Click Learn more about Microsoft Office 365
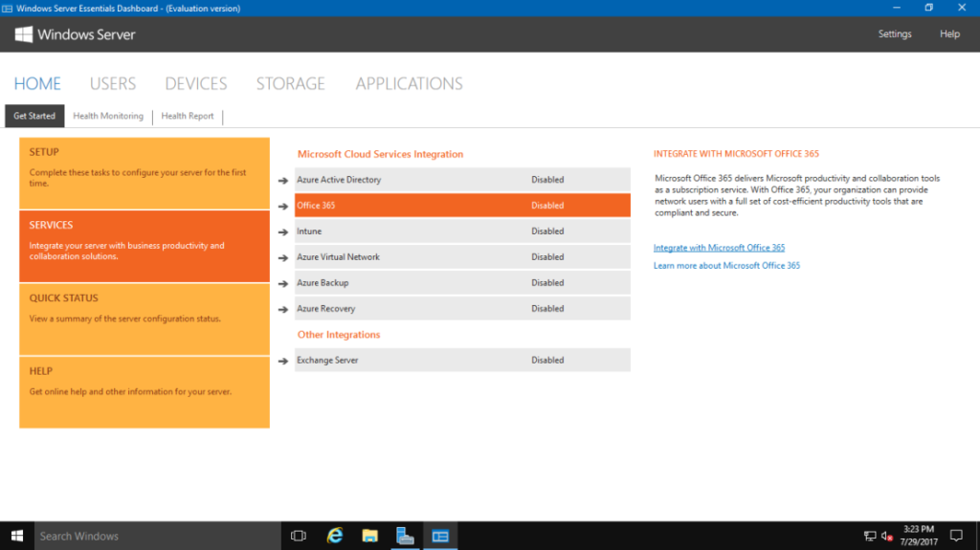 point(726,266)
